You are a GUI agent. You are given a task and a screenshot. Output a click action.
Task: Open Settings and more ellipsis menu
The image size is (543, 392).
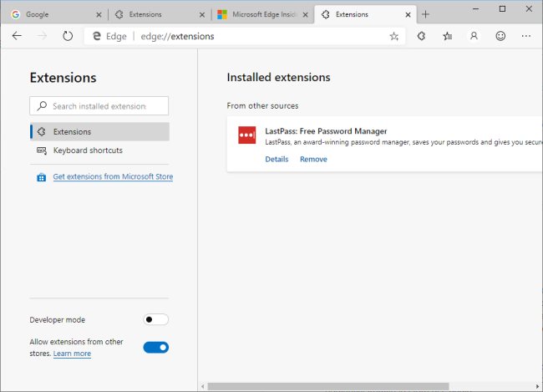pos(525,36)
